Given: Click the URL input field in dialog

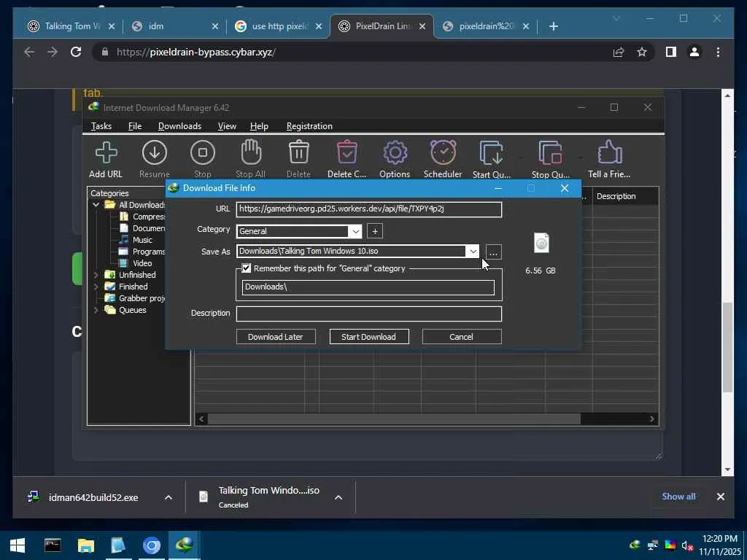Looking at the screenshot, I should [368, 209].
